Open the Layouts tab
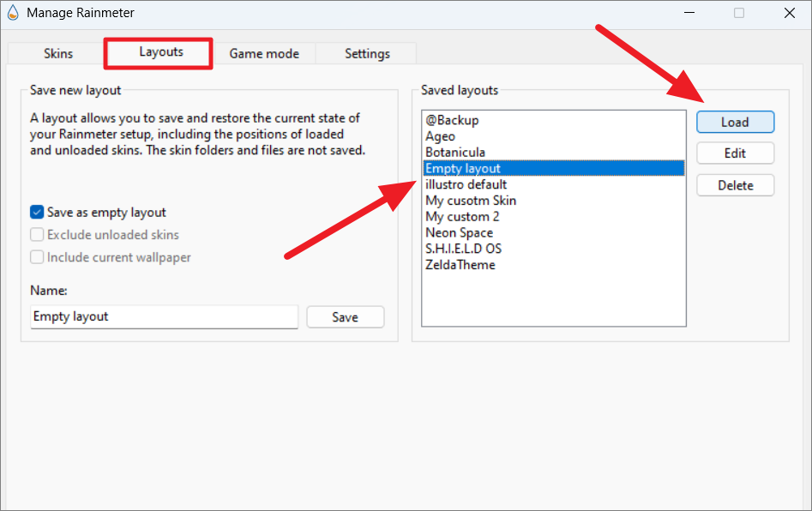Image resolution: width=812 pixels, height=511 pixels. point(161,51)
